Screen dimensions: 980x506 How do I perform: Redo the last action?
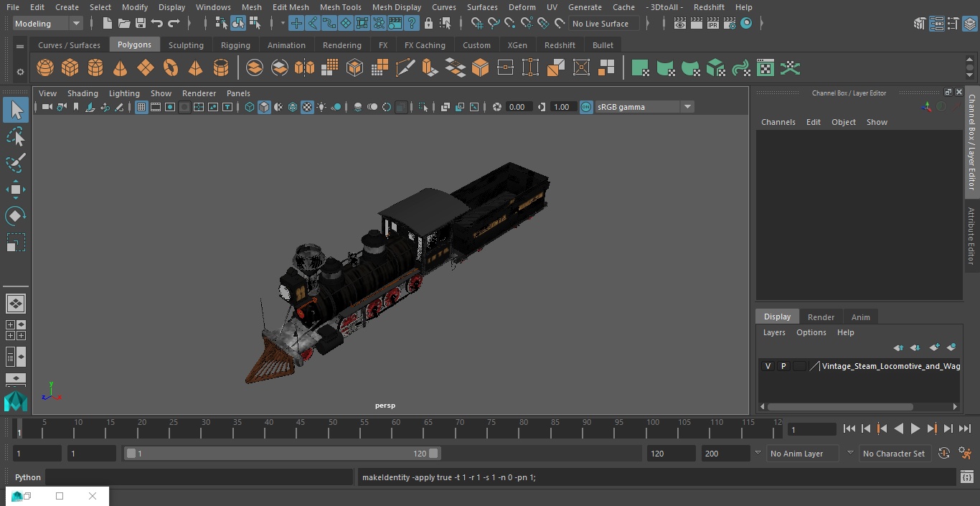pos(174,24)
